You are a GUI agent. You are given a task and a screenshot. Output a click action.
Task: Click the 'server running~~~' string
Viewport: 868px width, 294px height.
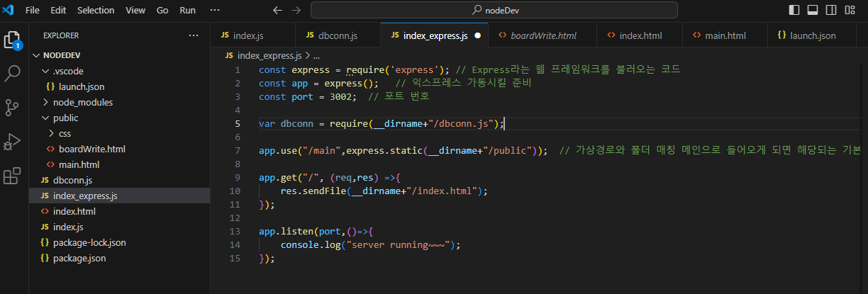click(x=401, y=244)
